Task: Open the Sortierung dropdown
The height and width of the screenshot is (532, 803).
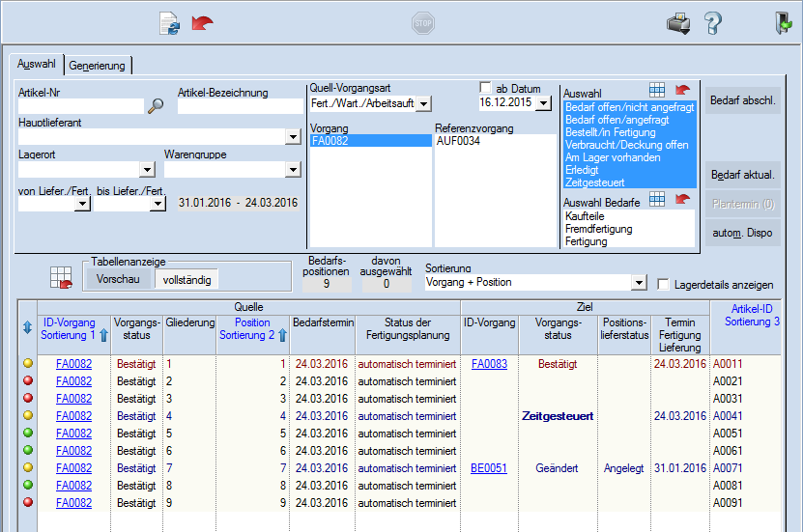Action: pos(638,283)
